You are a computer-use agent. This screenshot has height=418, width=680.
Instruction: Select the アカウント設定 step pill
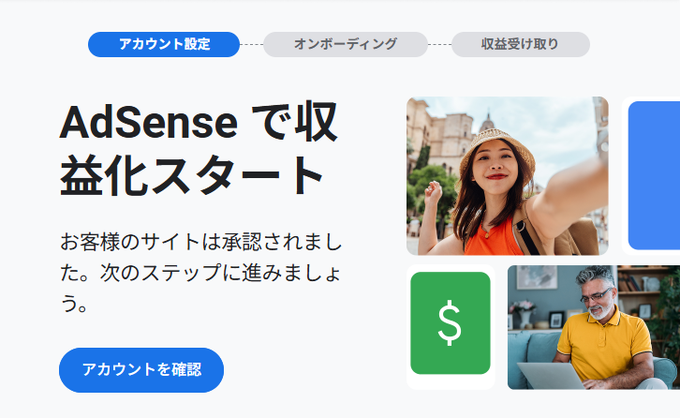(164, 44)
